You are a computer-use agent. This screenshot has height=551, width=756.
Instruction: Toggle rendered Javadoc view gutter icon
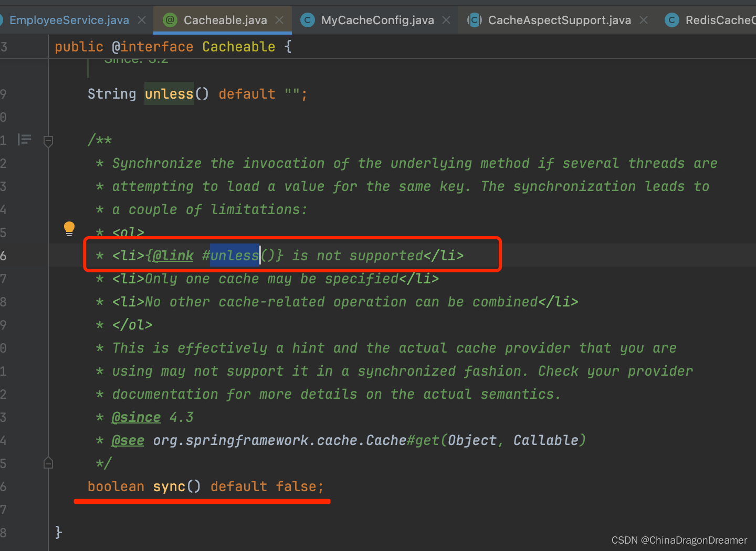24,140
